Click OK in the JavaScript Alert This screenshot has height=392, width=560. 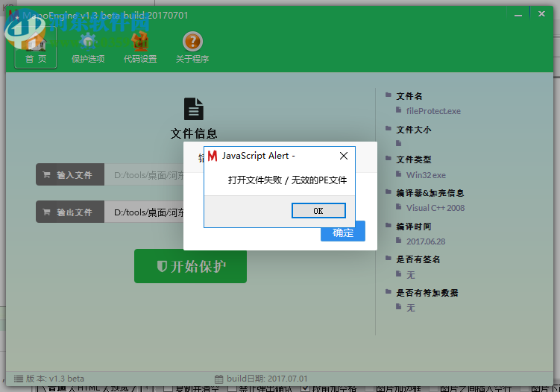tap(318, 211)
